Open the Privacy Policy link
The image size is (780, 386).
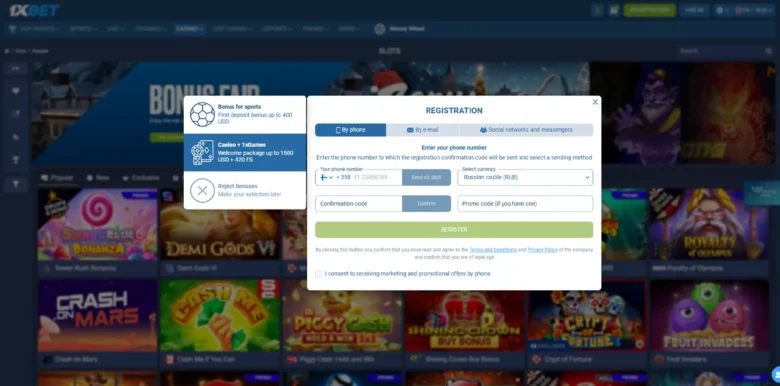pos(542,250)
